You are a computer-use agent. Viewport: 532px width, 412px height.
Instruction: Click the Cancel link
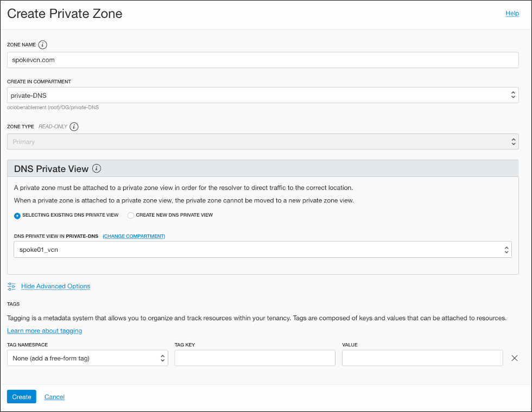click(x=54, y=397)
